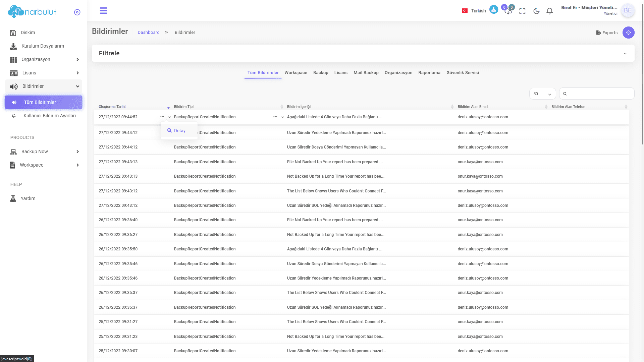The height and width of the screenshot is (362, 644).
Task: Go to the Dashboard breadcrumb link
Action: [148, 33]
